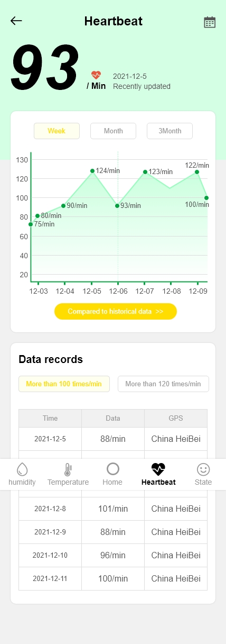
Task: Filter records by More than 100 times/min
Action: pyautogui.click(x=64, y=384)
